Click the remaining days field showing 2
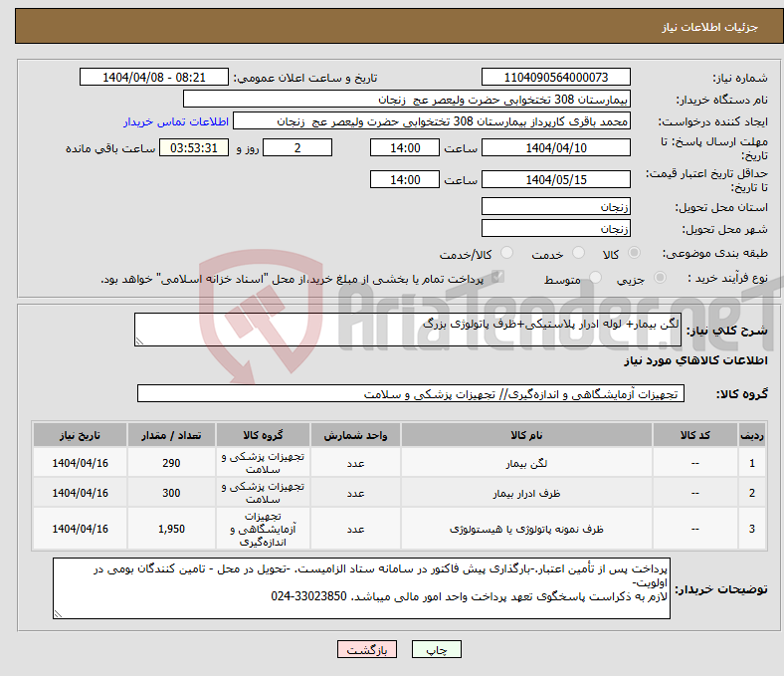Viewport: 784px width, 676px height. pos(297,147)
